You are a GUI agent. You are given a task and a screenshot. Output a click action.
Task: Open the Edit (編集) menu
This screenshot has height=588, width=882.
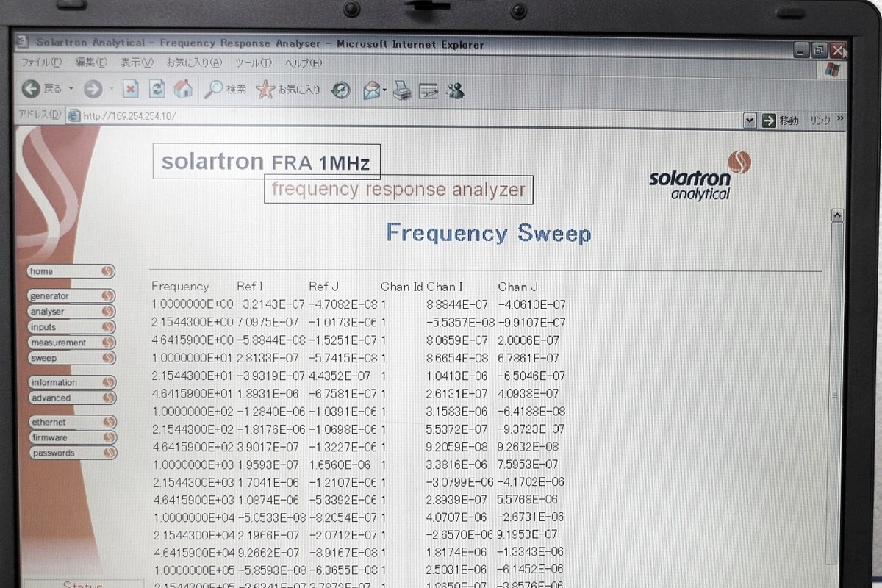click(90, 62)
